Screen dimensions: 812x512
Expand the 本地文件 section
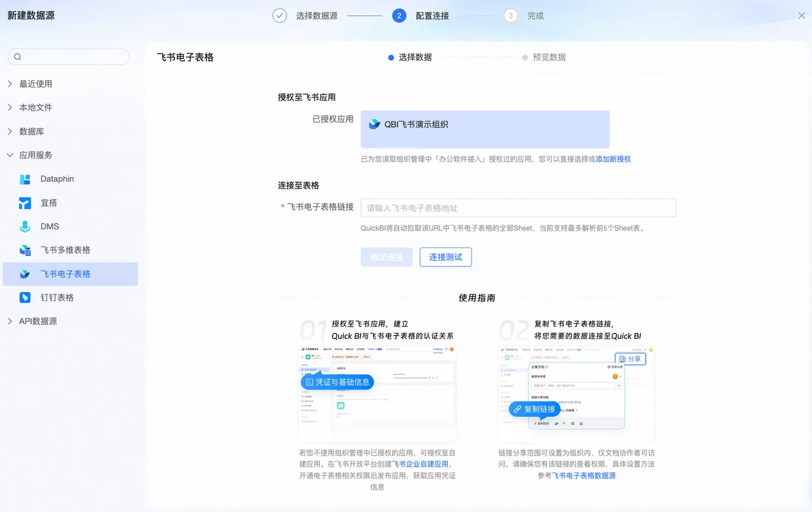point(10,107)
